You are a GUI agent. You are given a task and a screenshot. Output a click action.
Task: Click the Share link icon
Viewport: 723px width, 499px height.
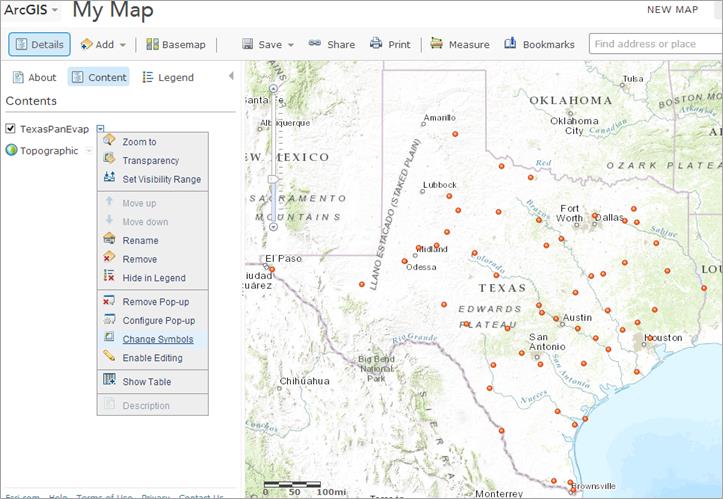click(x=315, y=44)
